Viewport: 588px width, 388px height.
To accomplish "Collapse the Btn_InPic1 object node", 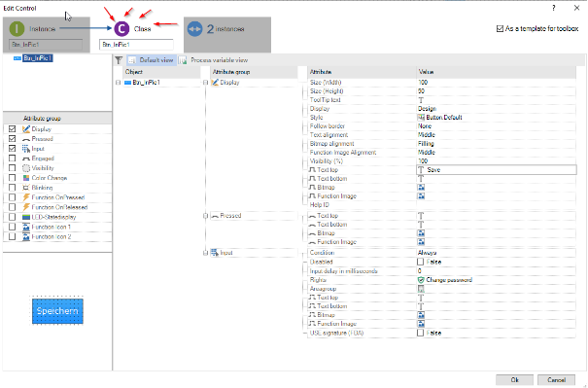I will tap(119, 83).
